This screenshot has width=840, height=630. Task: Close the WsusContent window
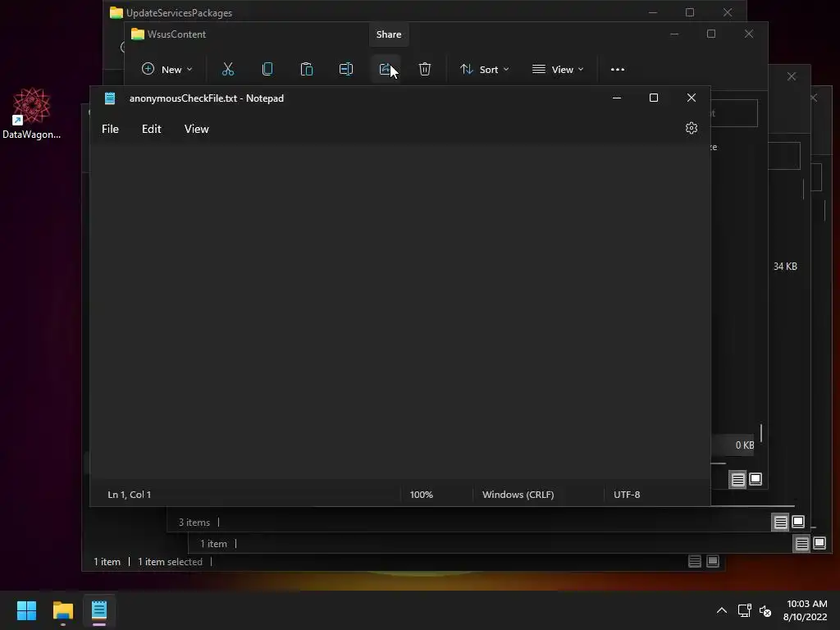(x=748, y=34)
